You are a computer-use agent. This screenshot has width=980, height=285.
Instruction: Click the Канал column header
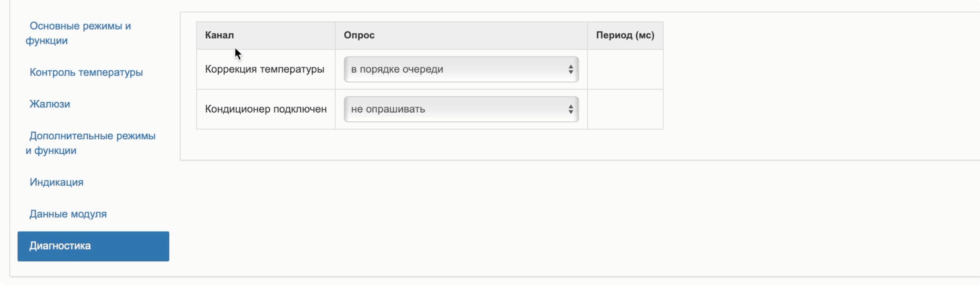click(x=219, y=35)
